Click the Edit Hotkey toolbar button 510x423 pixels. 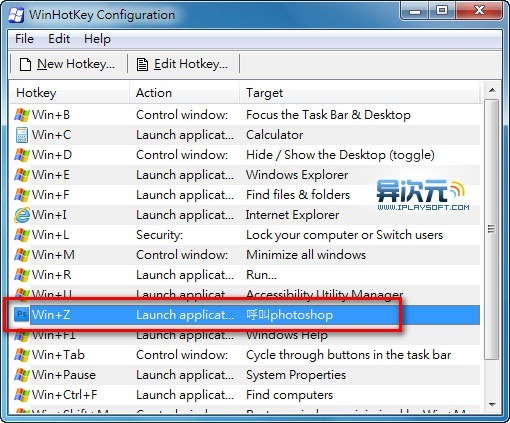182,64
